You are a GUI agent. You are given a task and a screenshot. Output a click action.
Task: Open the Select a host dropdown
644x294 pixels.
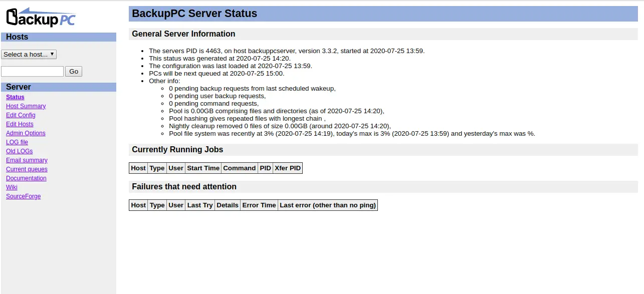(29, 54)
